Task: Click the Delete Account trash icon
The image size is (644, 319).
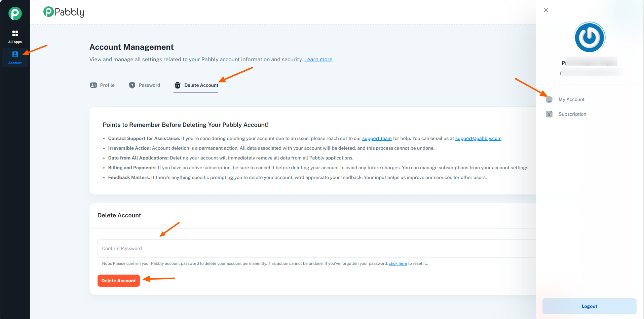Action: pos(178,85)
